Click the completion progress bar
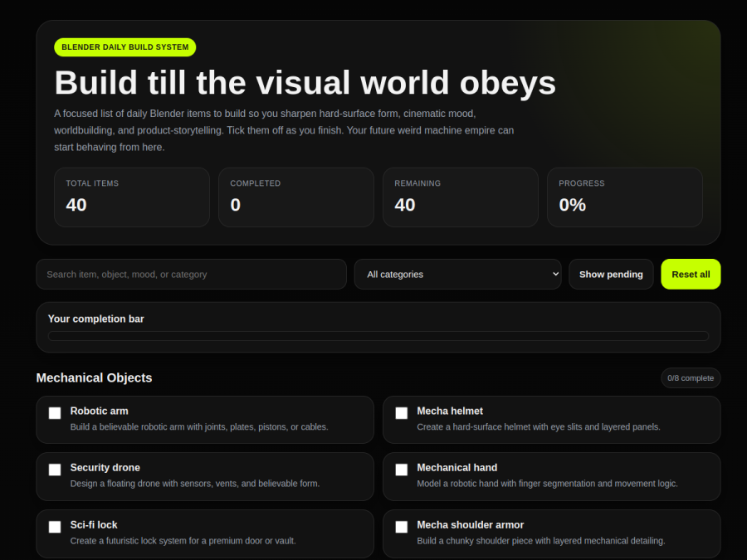Screen dimensions: 747x560 click(x=378, y=336)
